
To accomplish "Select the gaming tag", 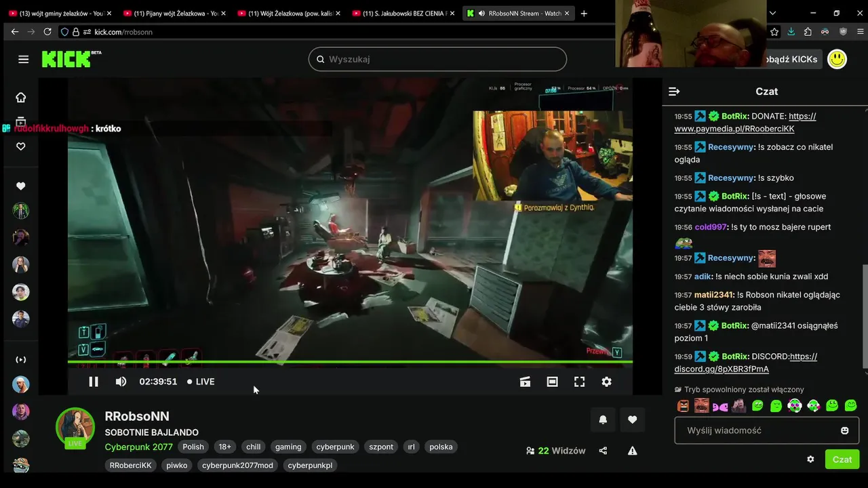I will pos(288,447).
